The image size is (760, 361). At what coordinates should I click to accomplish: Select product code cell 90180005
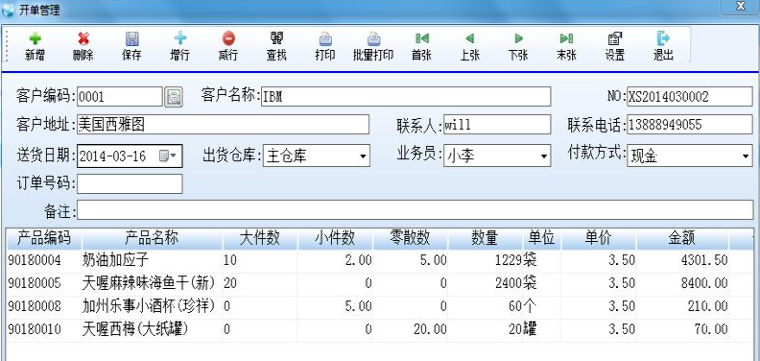(x=44, y=284)
